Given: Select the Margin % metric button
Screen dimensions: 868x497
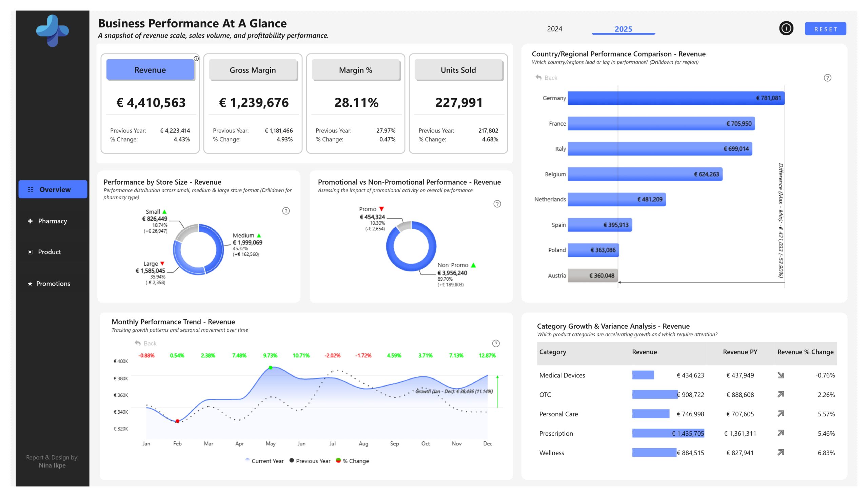Looking at the screenshot, I should pos(356,70).
